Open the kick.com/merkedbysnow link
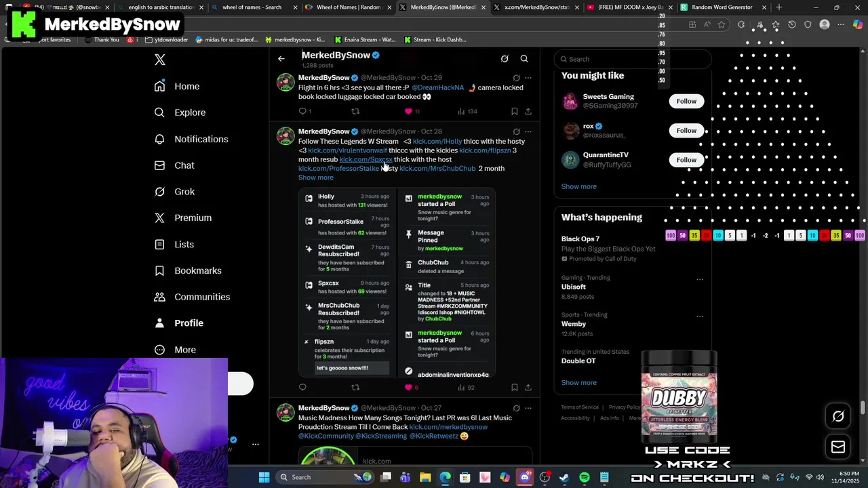The height and width of the screenshot is (488, 868). pos(448,427)
